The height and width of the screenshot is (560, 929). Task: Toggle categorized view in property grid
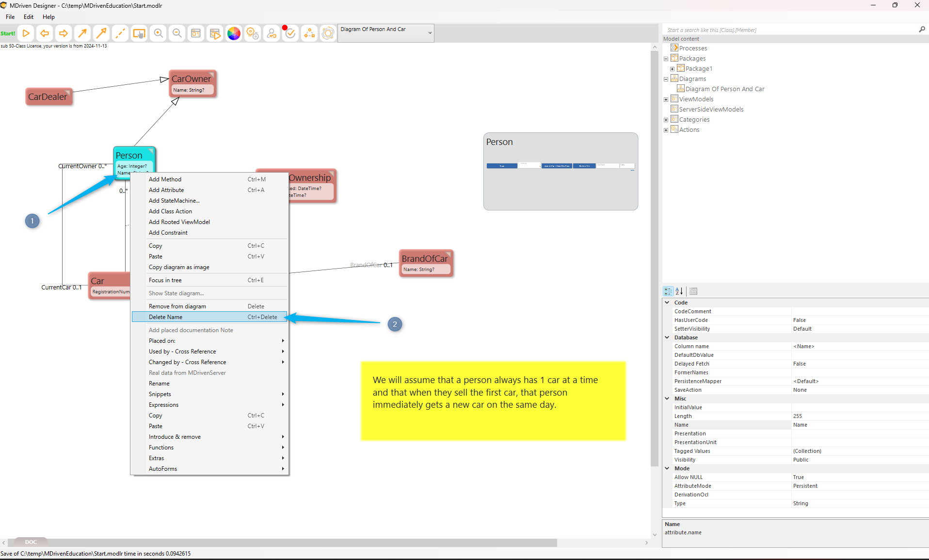[x=668, y=291]
